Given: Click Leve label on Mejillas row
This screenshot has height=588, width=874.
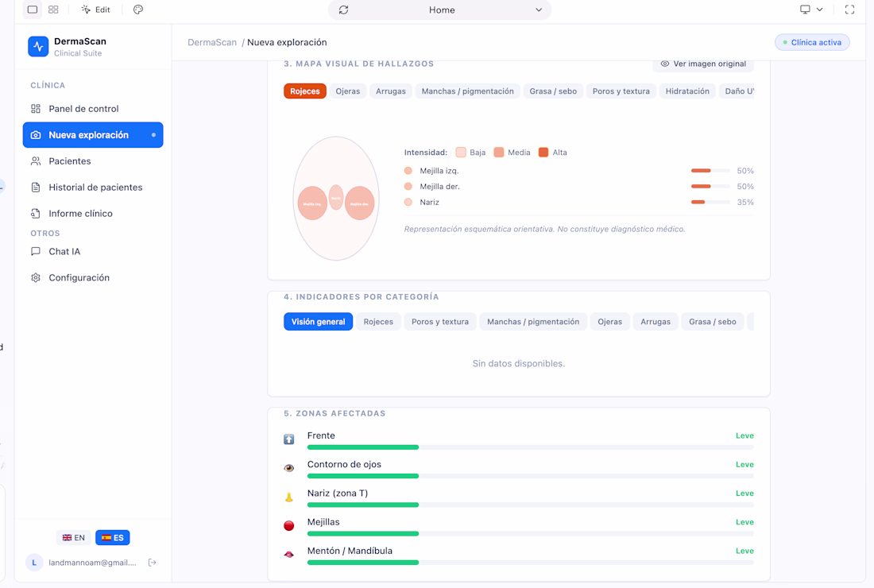Looking at the screenshot, I should (744, 522).
